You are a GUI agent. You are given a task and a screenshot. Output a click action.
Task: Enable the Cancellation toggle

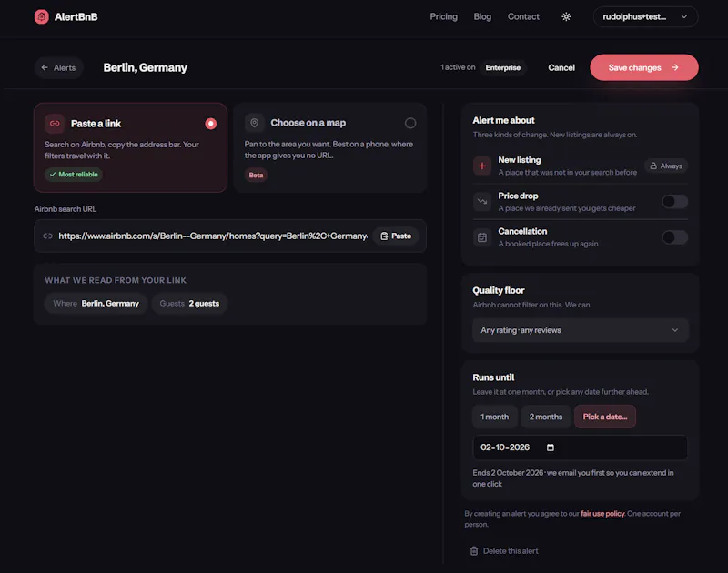point(674,237)
